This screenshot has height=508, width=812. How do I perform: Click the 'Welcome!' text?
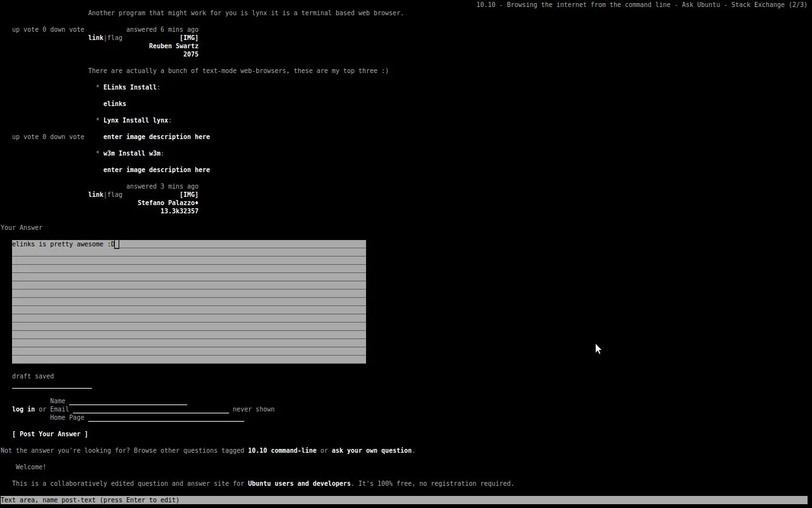[31, 467]
